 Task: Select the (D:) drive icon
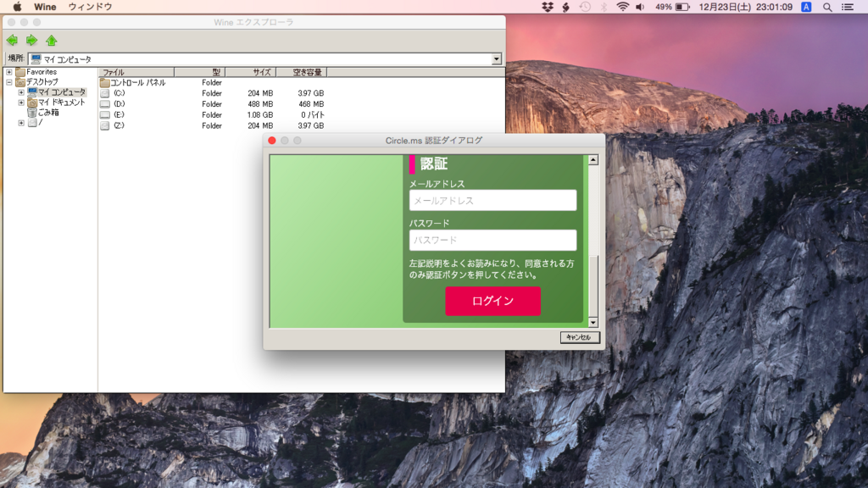[104, 104]
